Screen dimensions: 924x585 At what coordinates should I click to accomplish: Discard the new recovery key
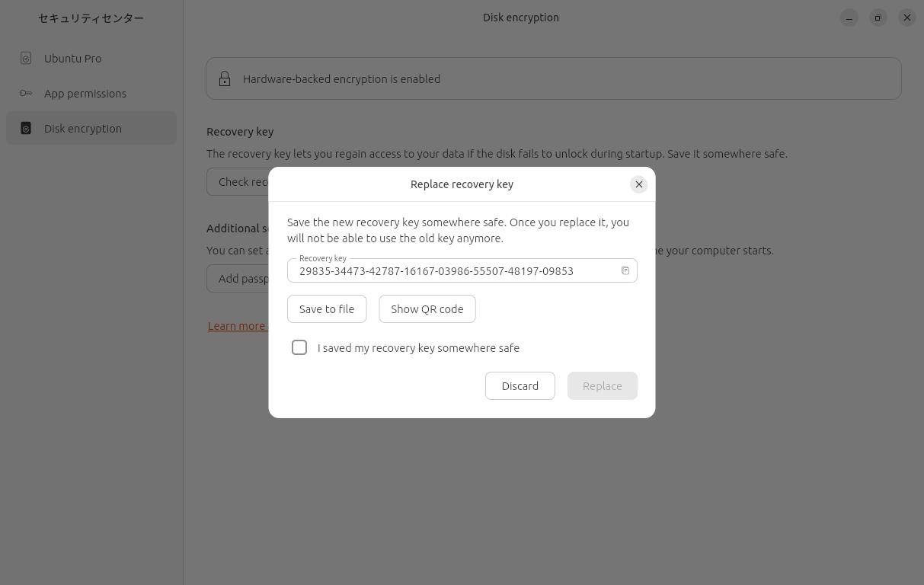tap(520, 386)
